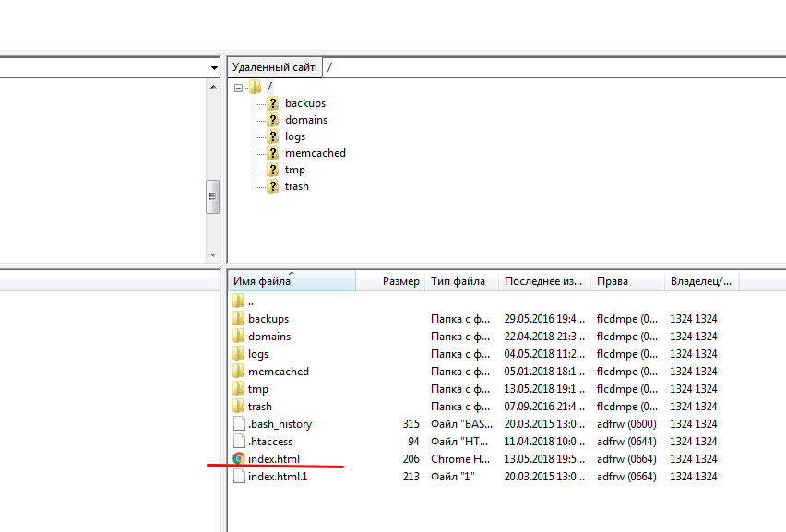The width and height of the screenshot is (786, 532).
Task: Open the local site path dropdown
Action: coord(214,68)
